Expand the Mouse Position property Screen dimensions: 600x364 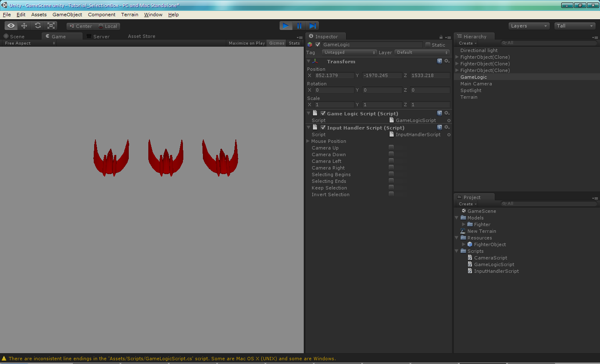click(x=308, y=141)
